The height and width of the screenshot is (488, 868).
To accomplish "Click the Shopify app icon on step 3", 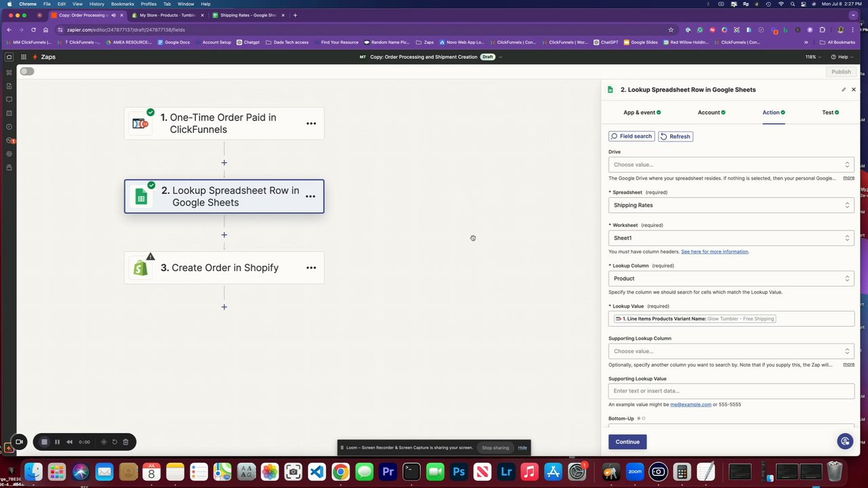I will coord(140,268).
